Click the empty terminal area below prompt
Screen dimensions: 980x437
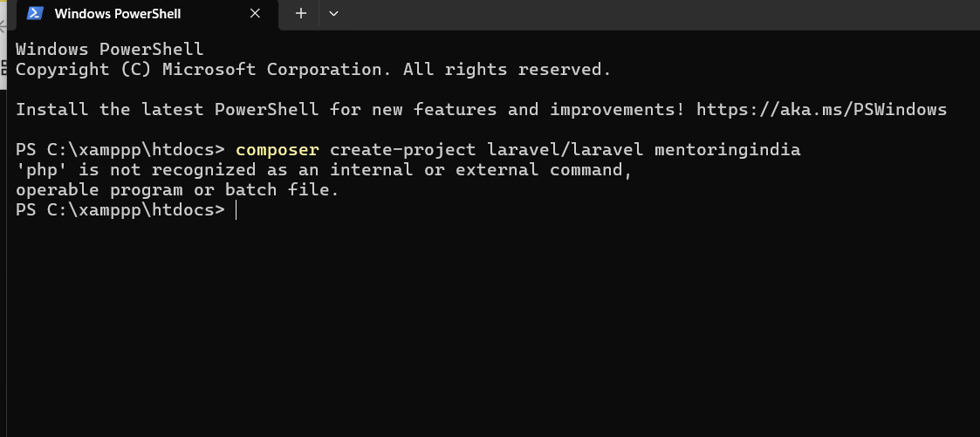(489, 331)
